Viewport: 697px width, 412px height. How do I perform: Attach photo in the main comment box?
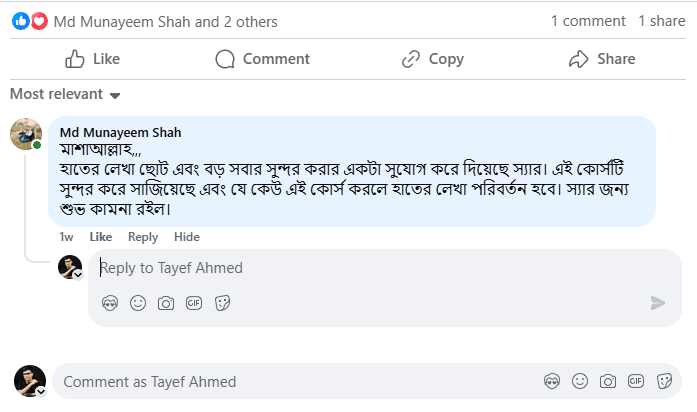[x=607, y=381]
